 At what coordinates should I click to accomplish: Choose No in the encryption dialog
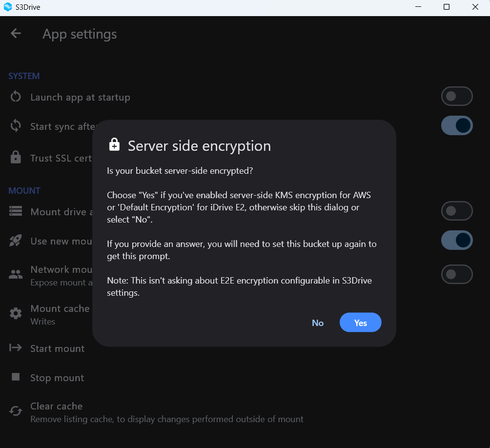tap(318, 323)
